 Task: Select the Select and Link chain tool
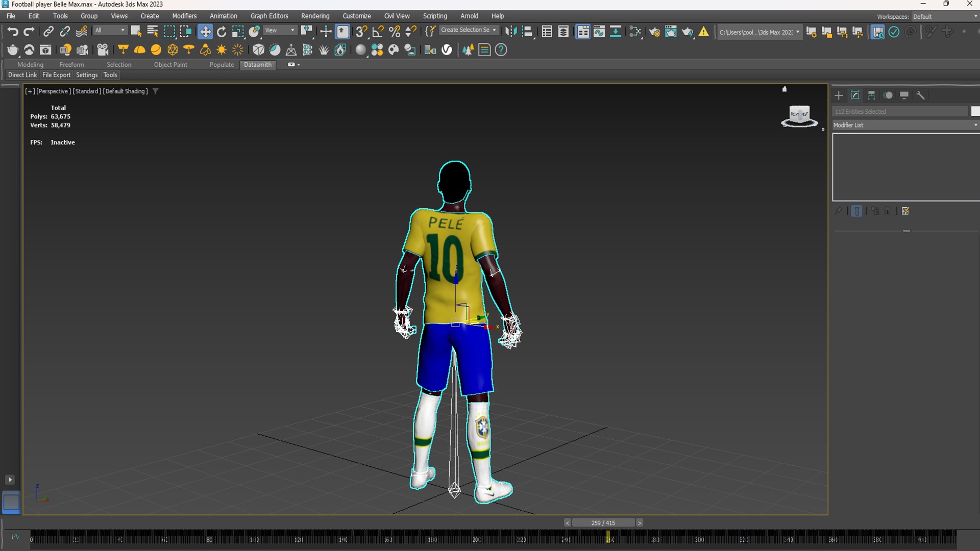point(48,32)
